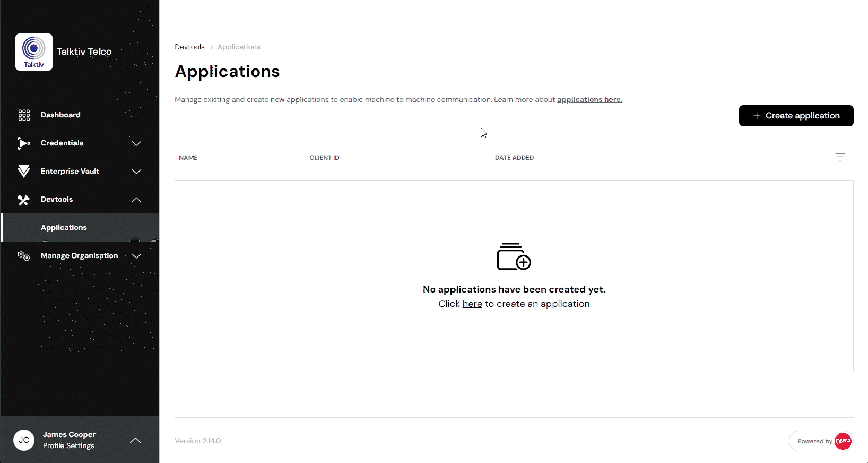Open the Credentials menu item
Screen dimensions: 868x463
point(62,143)
